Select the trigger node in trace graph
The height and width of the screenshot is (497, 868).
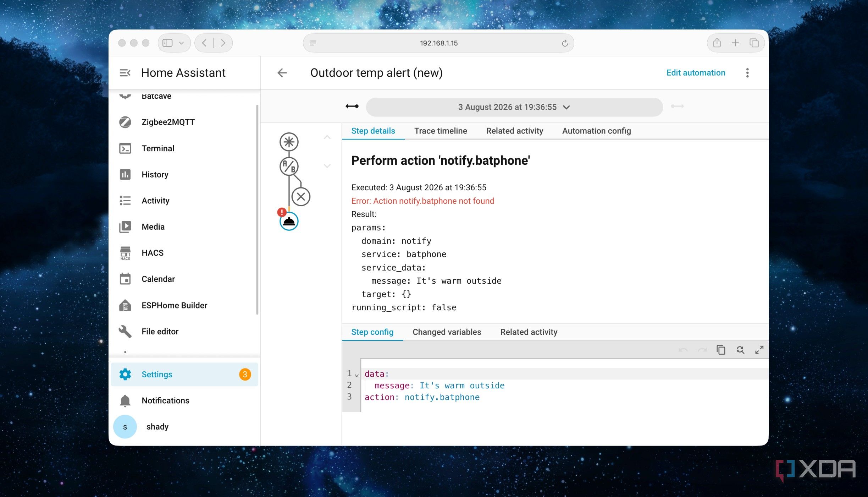pyautogui.click(x=289, y=142)
